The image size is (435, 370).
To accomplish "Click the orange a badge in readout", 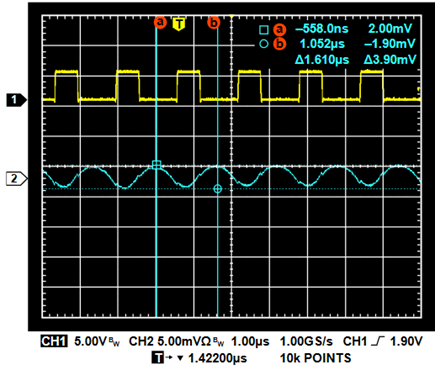I will tap(280, 29).
